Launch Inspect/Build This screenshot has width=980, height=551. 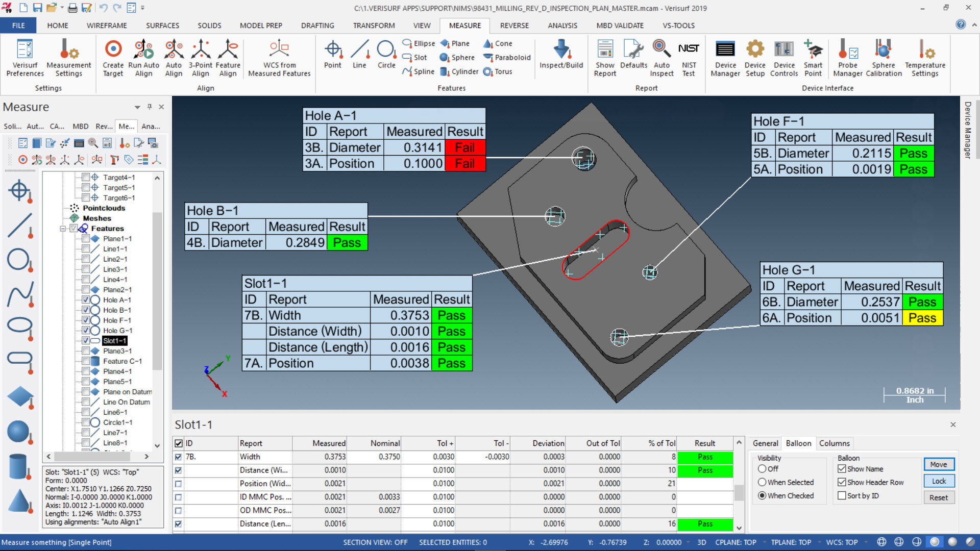pyautogui.click(x=560, y=57)
